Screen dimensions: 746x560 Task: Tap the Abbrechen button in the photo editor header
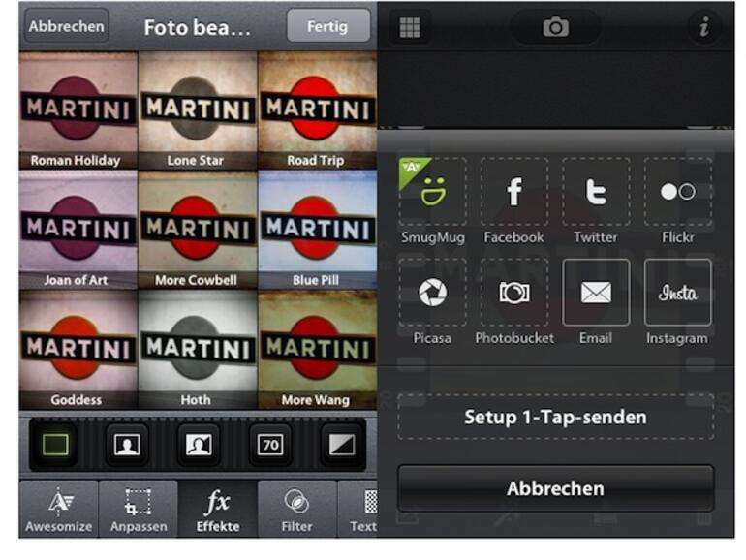click(x=66, y=26)
